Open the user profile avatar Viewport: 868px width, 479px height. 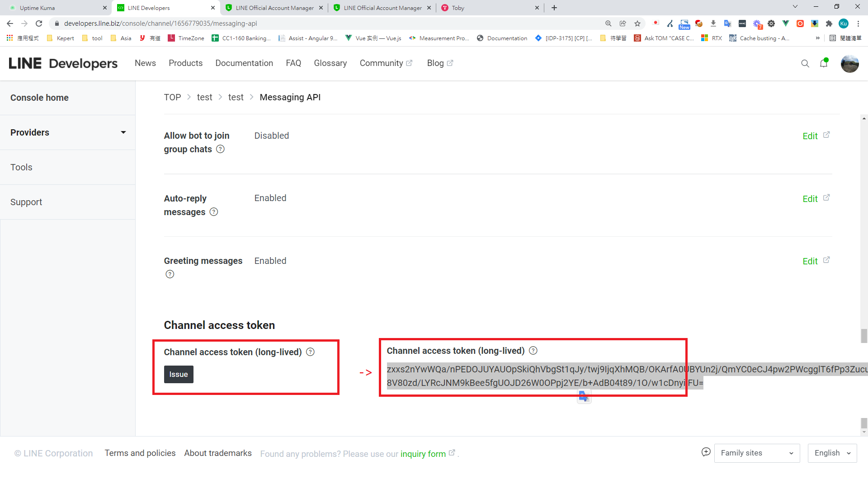click(x=849, y=64)
